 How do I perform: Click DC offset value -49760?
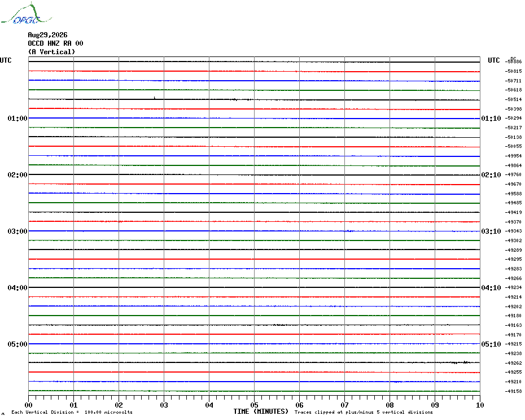514,175
